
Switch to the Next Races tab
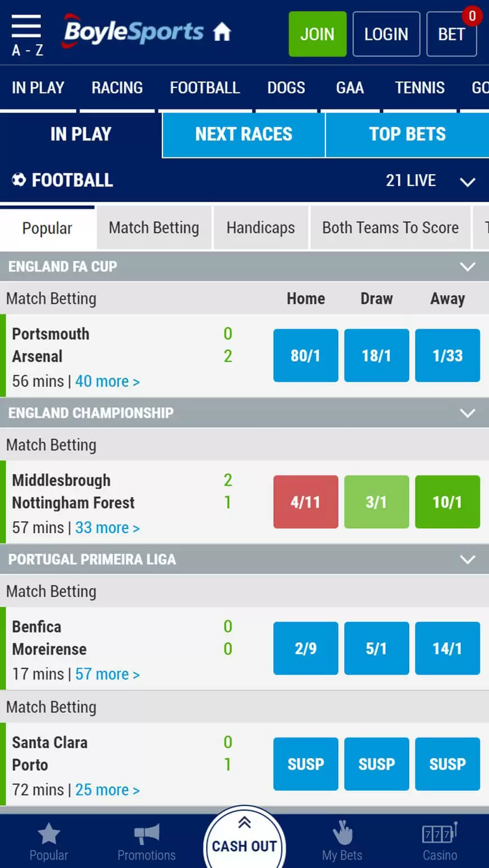244,134
